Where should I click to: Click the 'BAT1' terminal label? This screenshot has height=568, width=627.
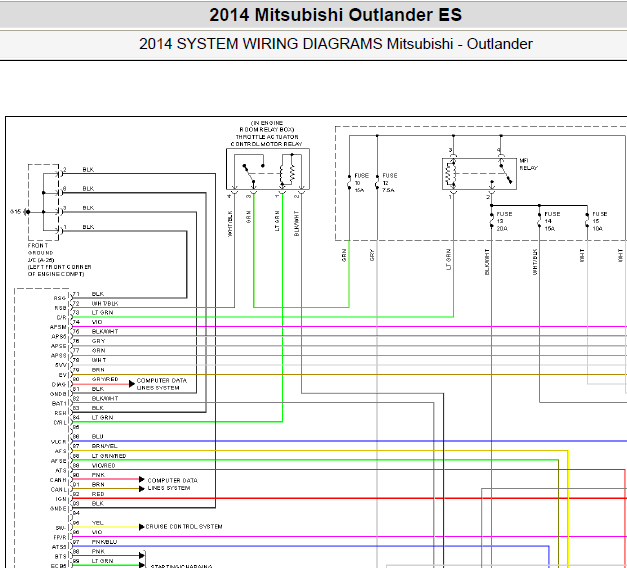pos(59,404)
